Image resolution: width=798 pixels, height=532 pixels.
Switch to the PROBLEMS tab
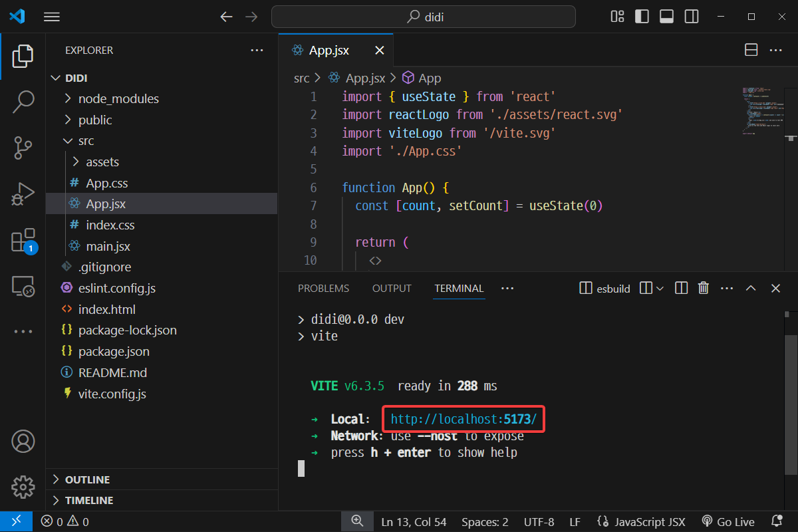(323, 289)
